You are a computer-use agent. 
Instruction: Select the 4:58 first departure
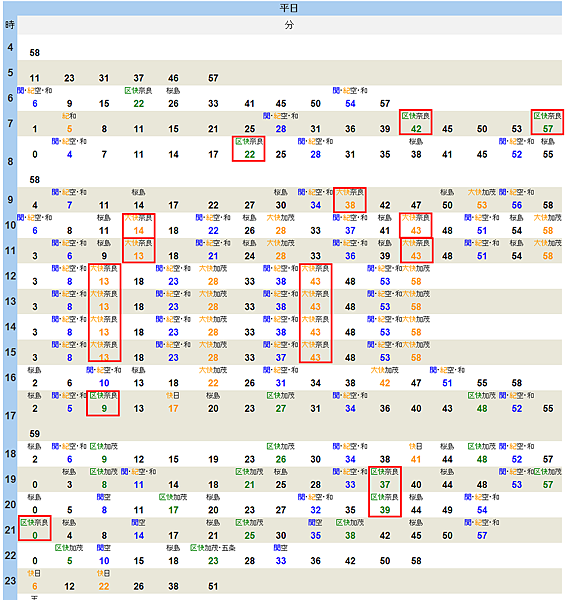pyautogui.click(x=34, y=53)
